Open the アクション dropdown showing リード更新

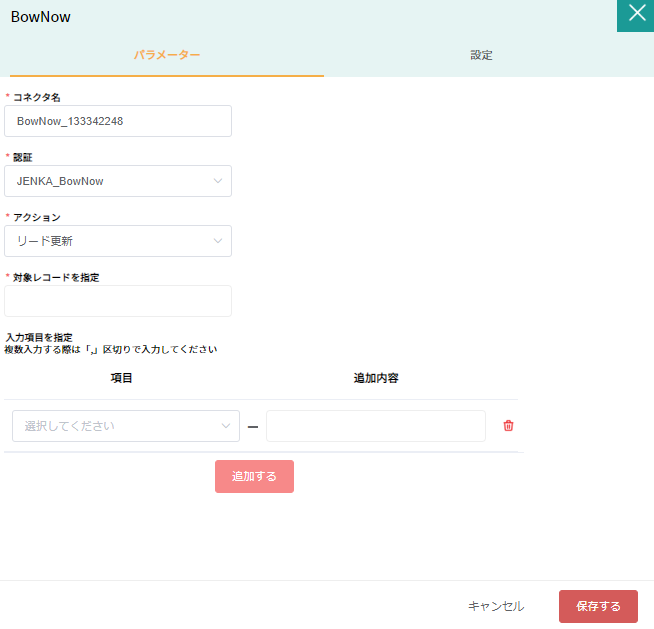point(118,241)
